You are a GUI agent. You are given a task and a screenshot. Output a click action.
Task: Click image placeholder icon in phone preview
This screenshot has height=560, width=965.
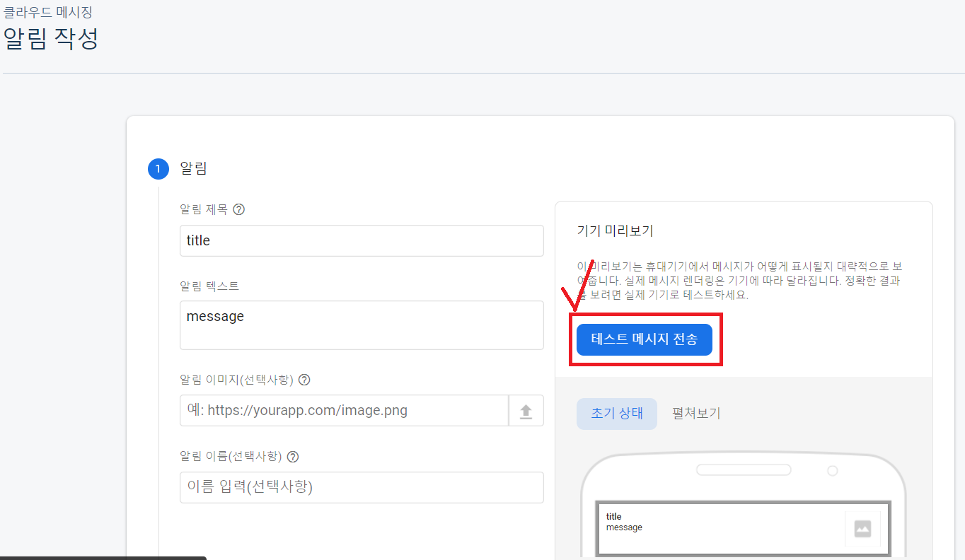point(862,529)
